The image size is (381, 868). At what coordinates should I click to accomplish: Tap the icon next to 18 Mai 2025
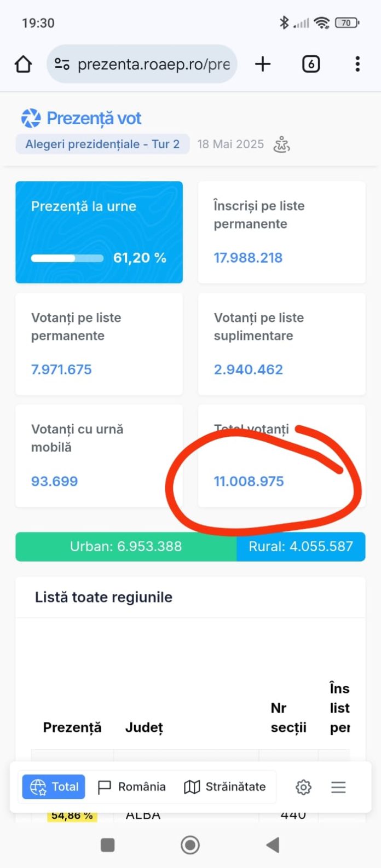282,144
